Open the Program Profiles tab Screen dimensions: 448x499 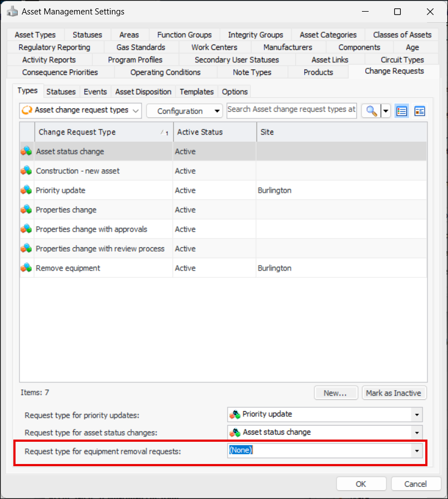(135, 59)
